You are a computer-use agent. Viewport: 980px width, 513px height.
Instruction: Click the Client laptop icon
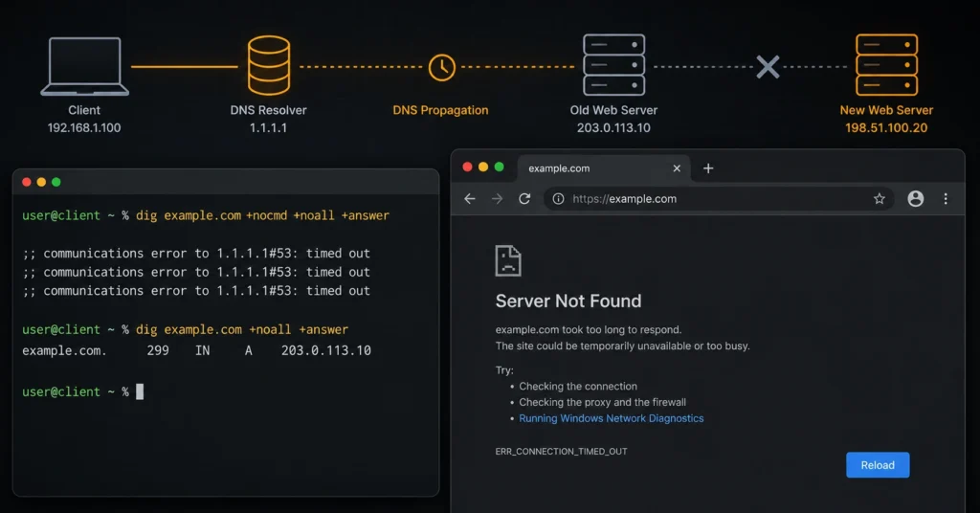tap(85, 66)
